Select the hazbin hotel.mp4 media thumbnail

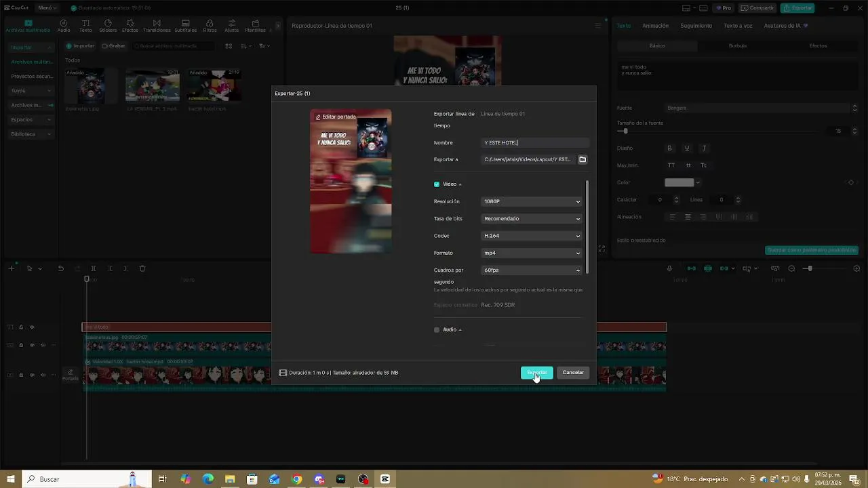click(x=214, y=87)
